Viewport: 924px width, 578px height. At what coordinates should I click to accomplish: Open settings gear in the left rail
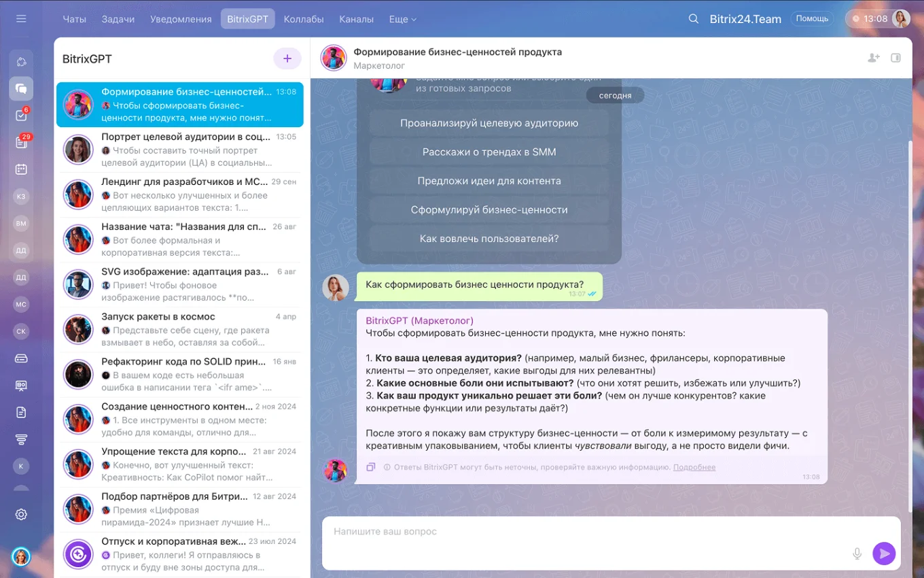pos(21,514)
